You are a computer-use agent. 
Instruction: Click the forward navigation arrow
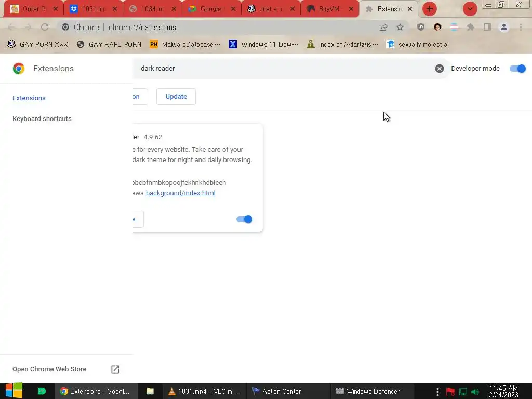tap(28, 27)
